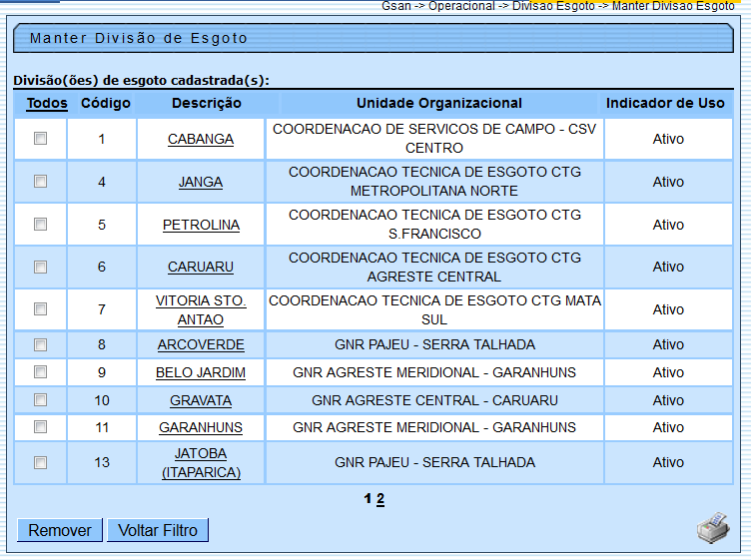The height and width of the screenshot is (560, 751).
Task: Open the PETROLINA division link
Action: 201,225
